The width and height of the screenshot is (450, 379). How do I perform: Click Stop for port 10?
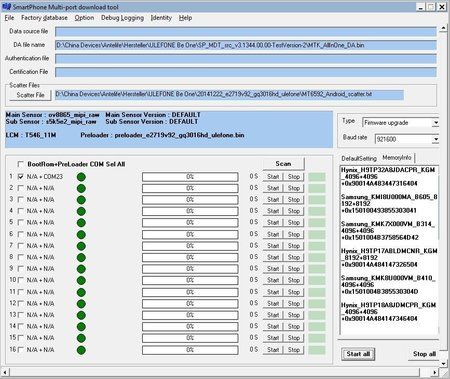[x=294, y=280]
